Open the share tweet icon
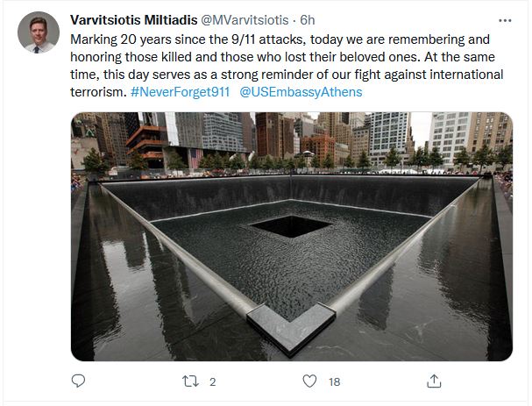This screenshot has width=532, height=406. pos(432,381)
